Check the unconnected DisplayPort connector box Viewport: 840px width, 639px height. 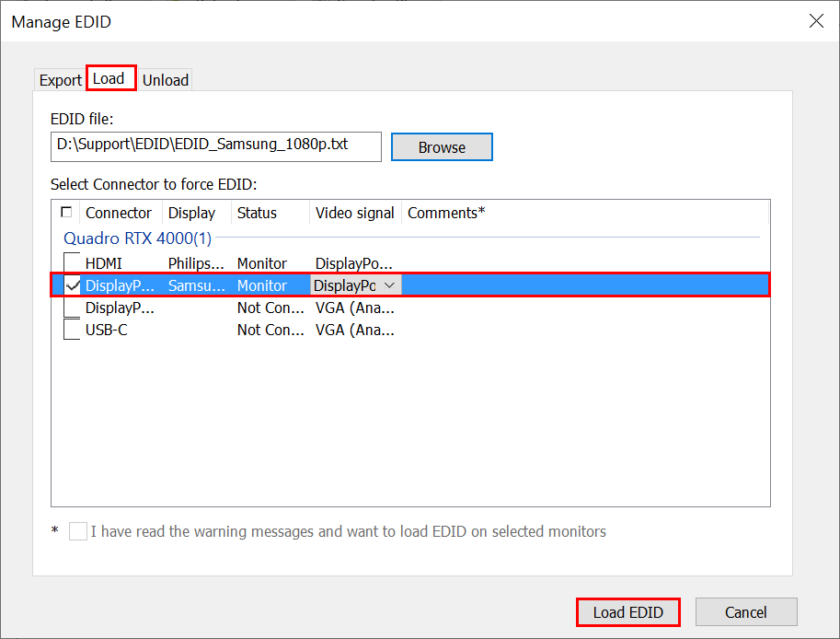click(x=72, y=308)
